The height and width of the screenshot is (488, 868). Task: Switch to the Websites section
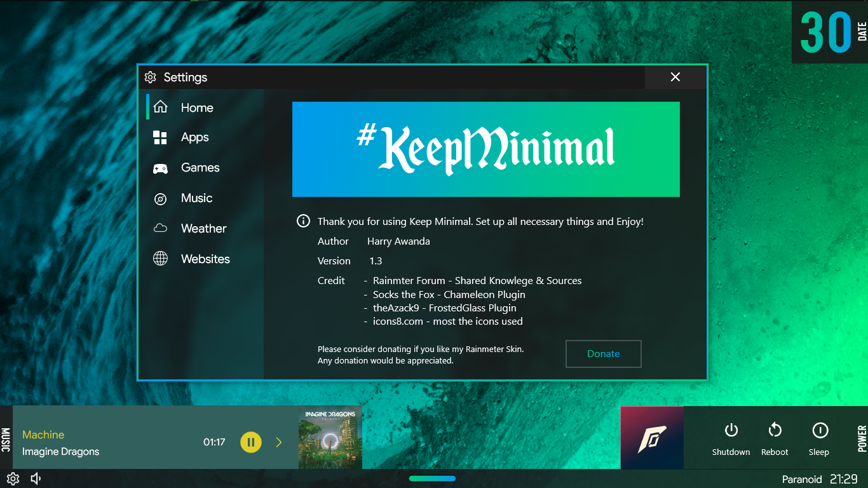tap(205, 259)
